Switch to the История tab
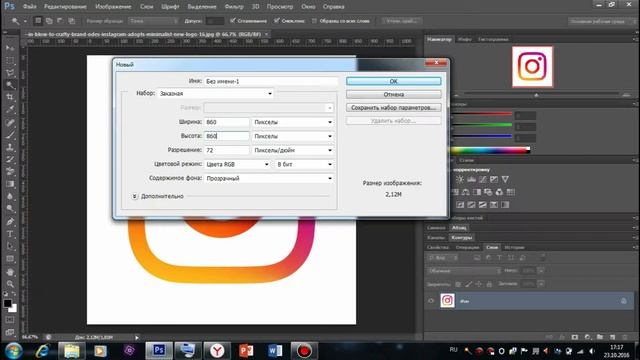This screenshot has width=640, height=360. [x=514, y=247]
